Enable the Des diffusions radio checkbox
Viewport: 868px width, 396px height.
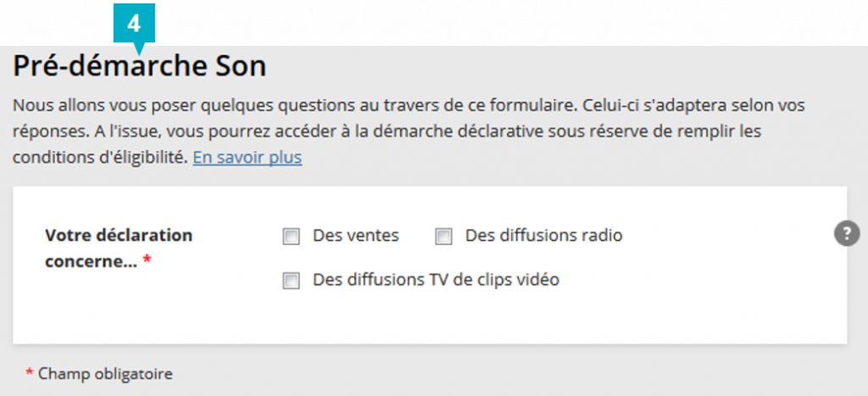click(443, 237)
